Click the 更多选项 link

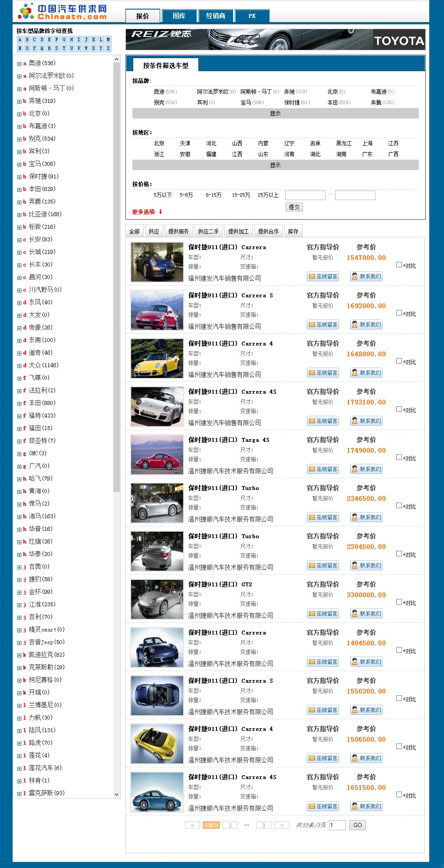(147, 212)
